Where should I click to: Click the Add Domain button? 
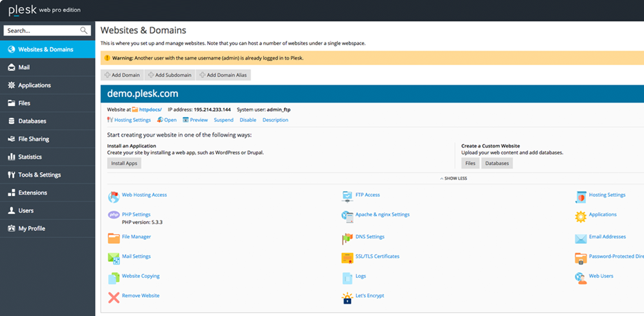click(122, 75)
